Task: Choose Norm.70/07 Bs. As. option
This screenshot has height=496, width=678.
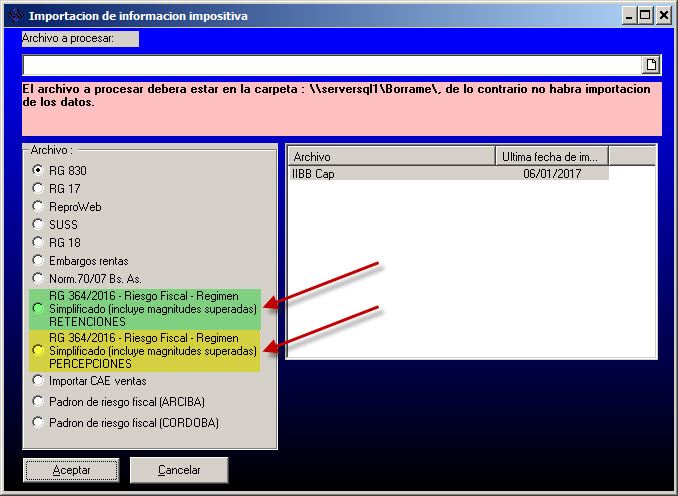Action: tap(39, 278)
